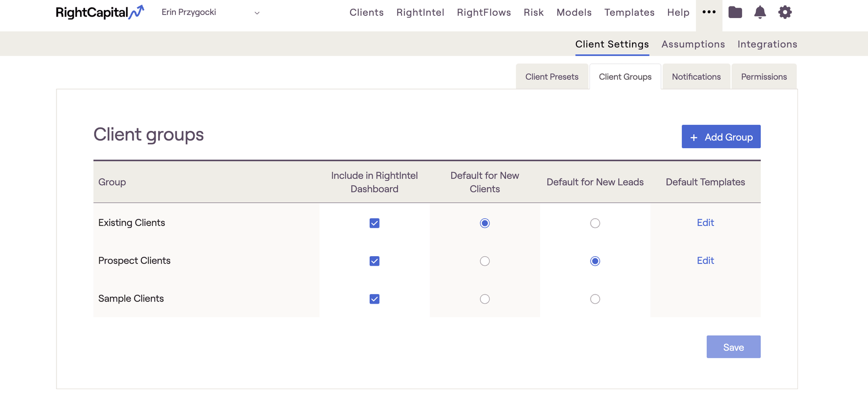Open the RightIntel menu
This screenshot has height=409, width=868.
(420, 12)
